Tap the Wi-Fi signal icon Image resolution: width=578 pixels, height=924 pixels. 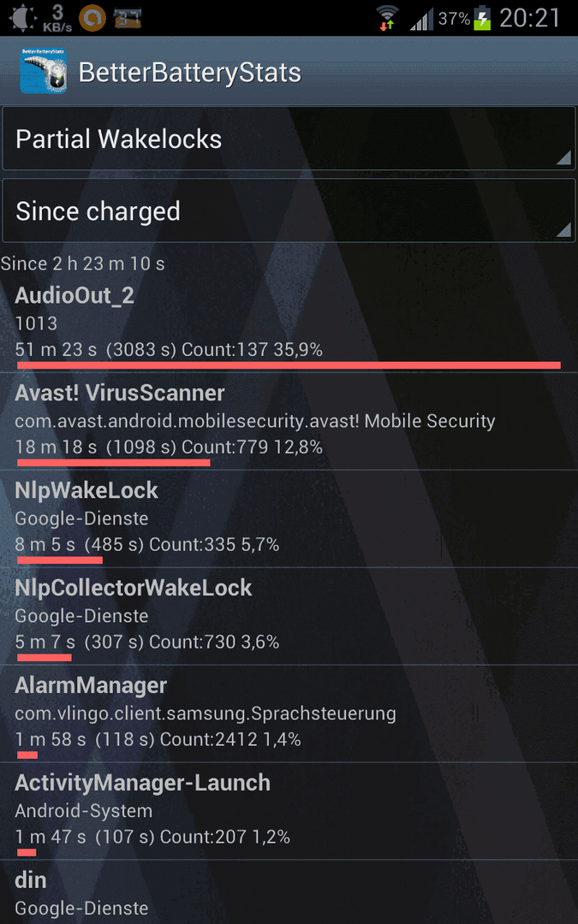click(387, 18)
